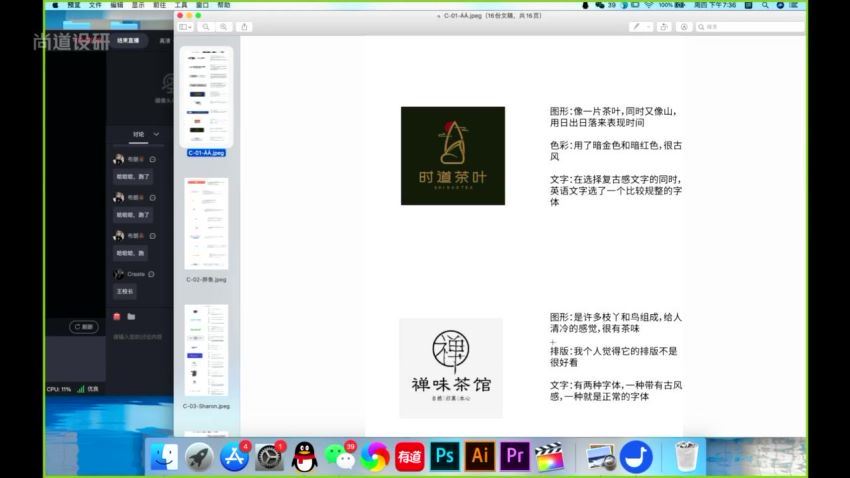Open the 显示 (View) menu
The image size is (850, 478).
[x=138, y=5]
